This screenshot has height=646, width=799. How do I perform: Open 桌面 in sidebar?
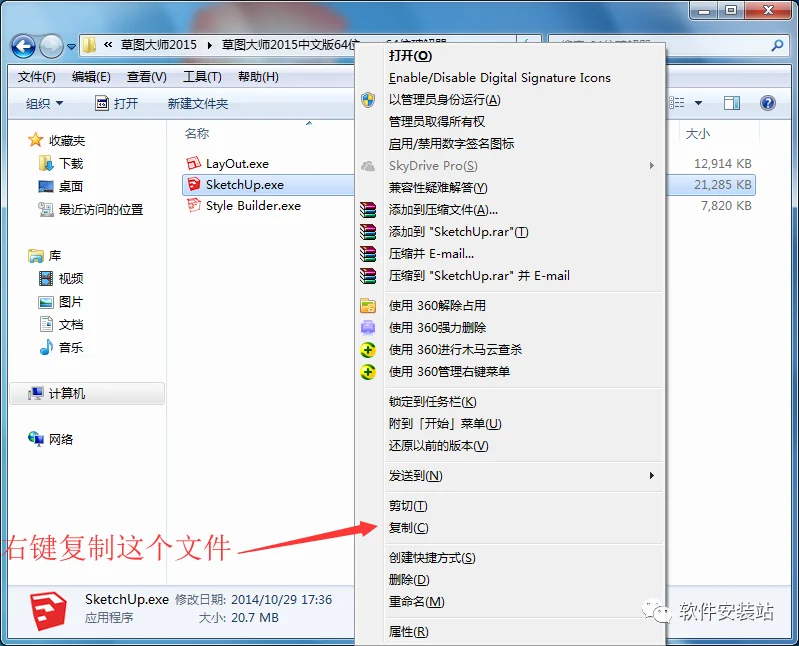click(x=61, y=186)
